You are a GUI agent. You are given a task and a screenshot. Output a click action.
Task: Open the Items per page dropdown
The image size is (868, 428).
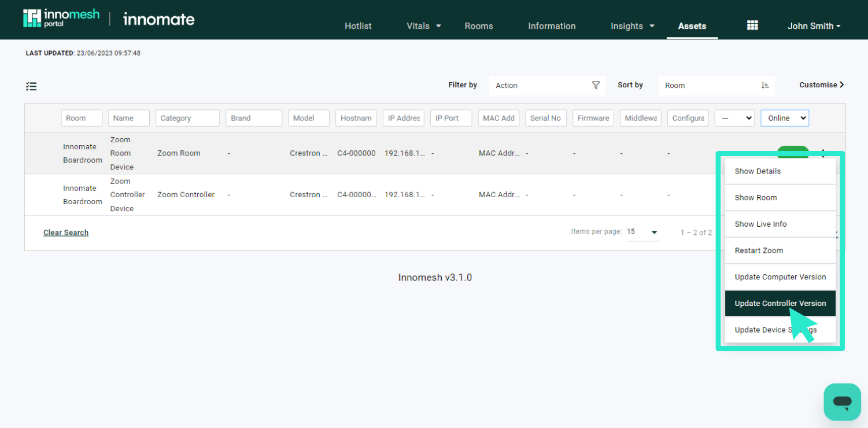click(x=642, y=231)
